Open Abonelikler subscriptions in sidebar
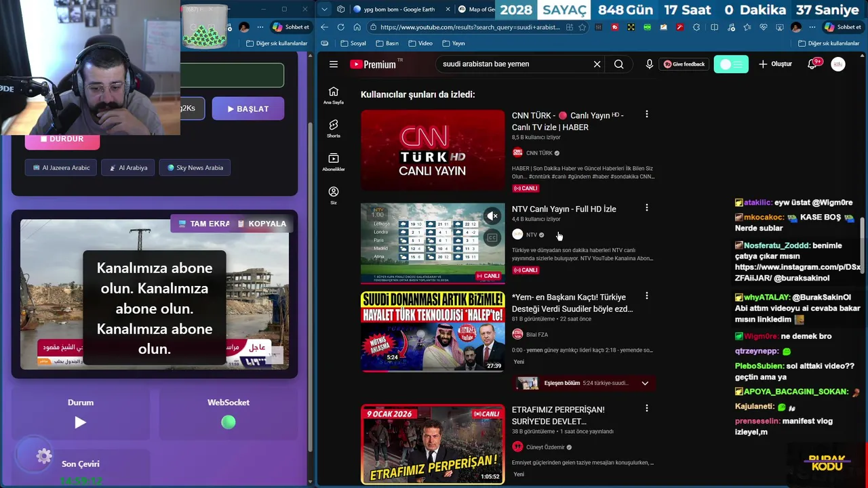This screenshot has height=488, width=868. pos(333,162)
